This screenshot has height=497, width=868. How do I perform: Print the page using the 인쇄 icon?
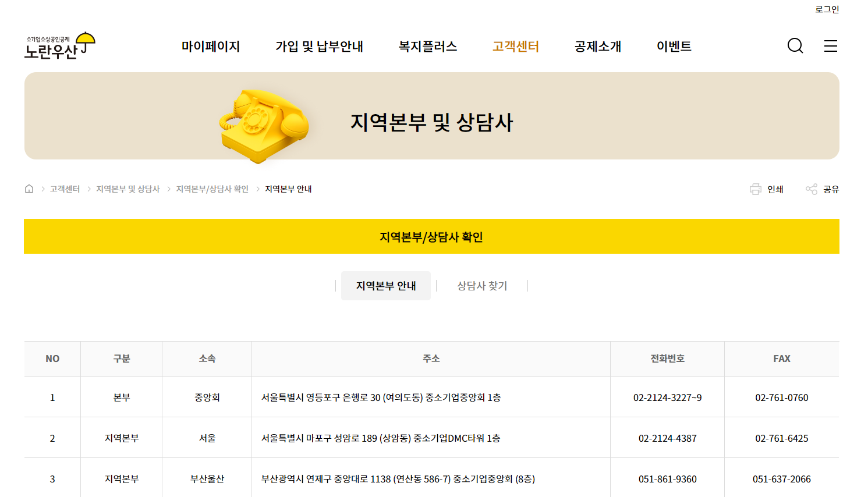tap(767, 189)
